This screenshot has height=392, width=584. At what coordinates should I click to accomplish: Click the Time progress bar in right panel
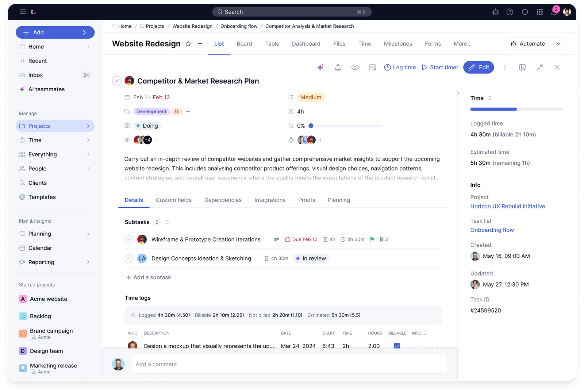516,109
